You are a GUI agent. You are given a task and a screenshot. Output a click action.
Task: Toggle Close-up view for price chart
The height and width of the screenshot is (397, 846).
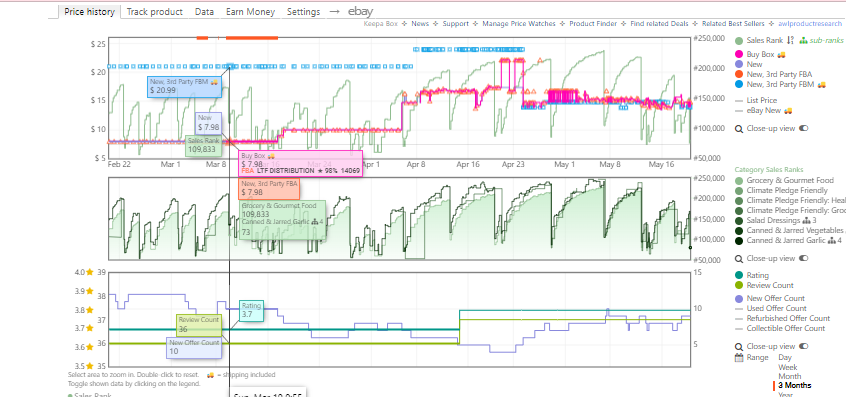(x=803, y=128)
